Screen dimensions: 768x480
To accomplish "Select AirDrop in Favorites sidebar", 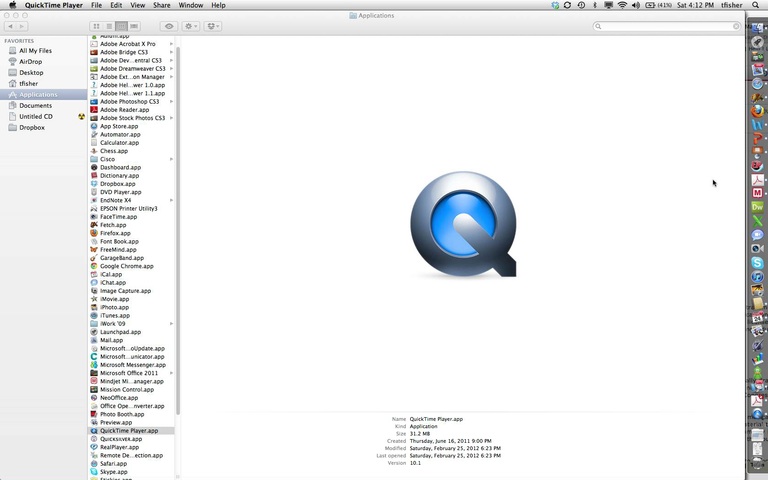I will click(32, 61).
